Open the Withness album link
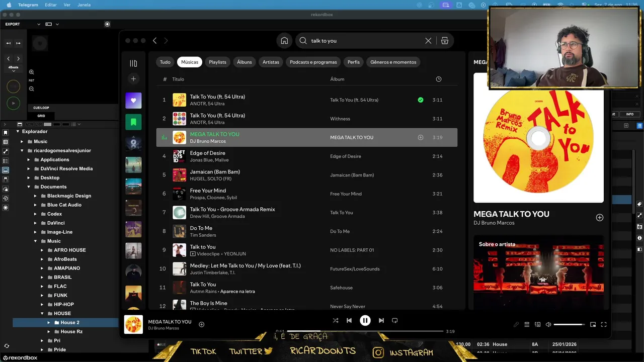644x362 pixels. [340, 119]
